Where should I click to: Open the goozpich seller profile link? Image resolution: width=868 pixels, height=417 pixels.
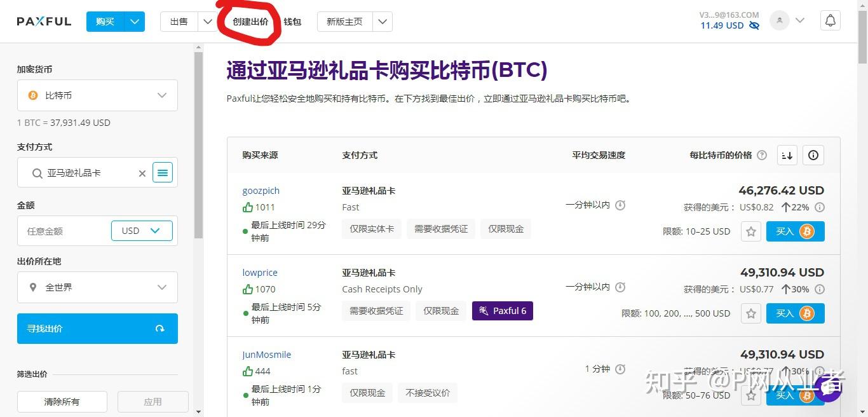(x=261, y=190)
